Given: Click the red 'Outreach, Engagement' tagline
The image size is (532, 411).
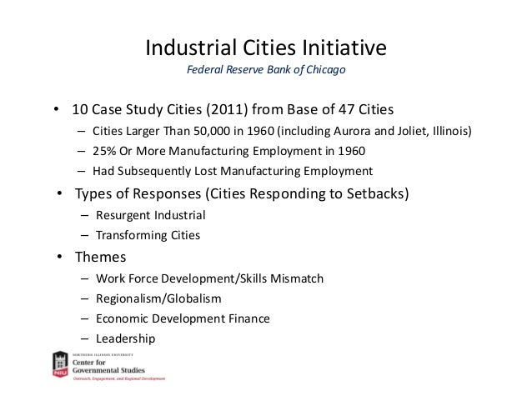Looking at the screenshot, I should click(119, 378).
